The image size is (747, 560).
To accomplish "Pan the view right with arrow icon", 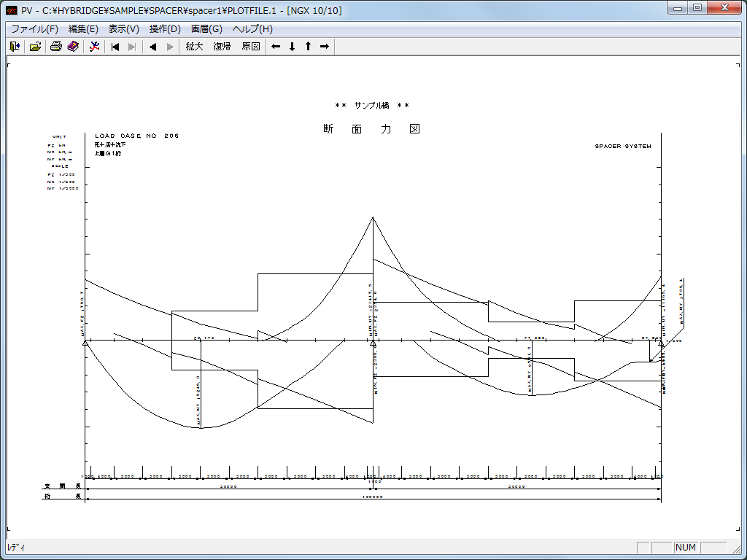I will click(x=325, y=47).
